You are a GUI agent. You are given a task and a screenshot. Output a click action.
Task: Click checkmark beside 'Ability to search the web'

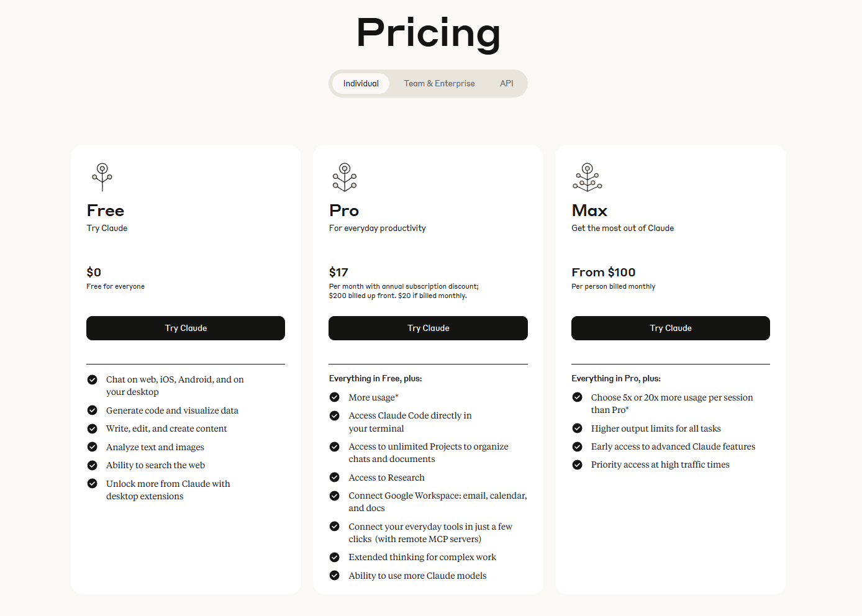pos(93,465)
